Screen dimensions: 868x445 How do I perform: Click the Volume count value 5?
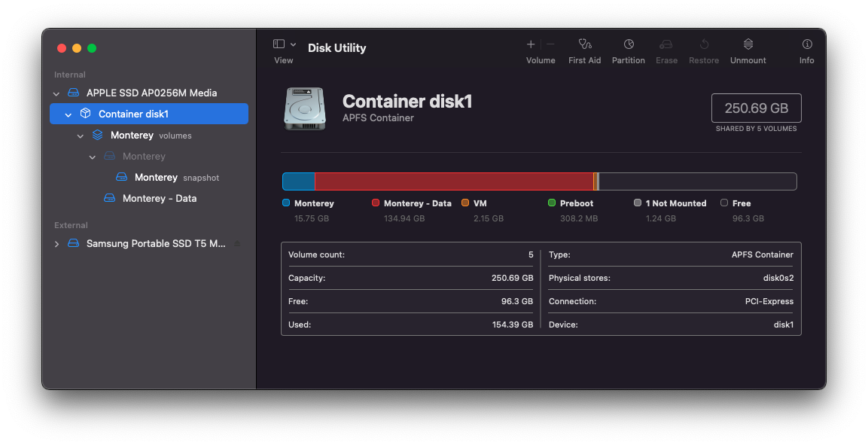[531, 255]
